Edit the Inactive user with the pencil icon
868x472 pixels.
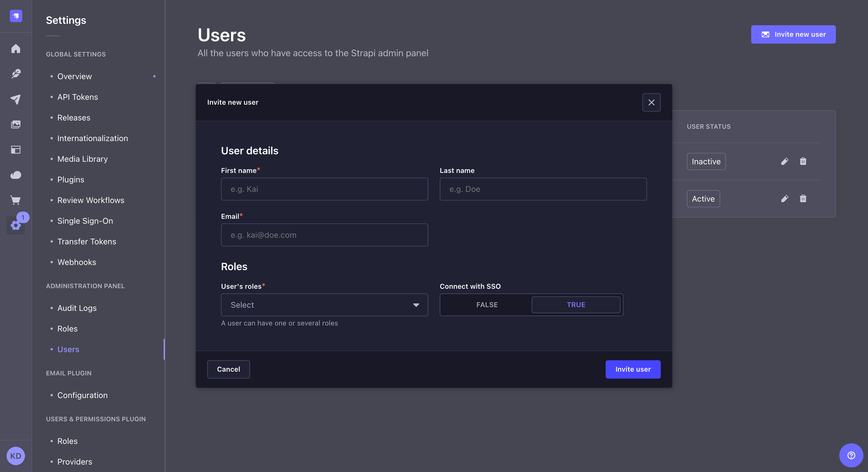tap(785, 162)
